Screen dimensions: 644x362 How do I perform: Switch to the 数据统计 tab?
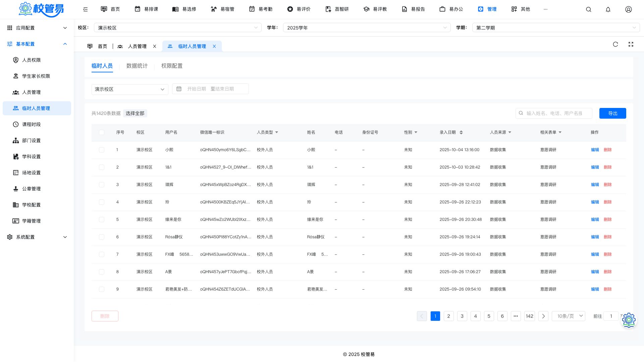click(x=137, y=66)
